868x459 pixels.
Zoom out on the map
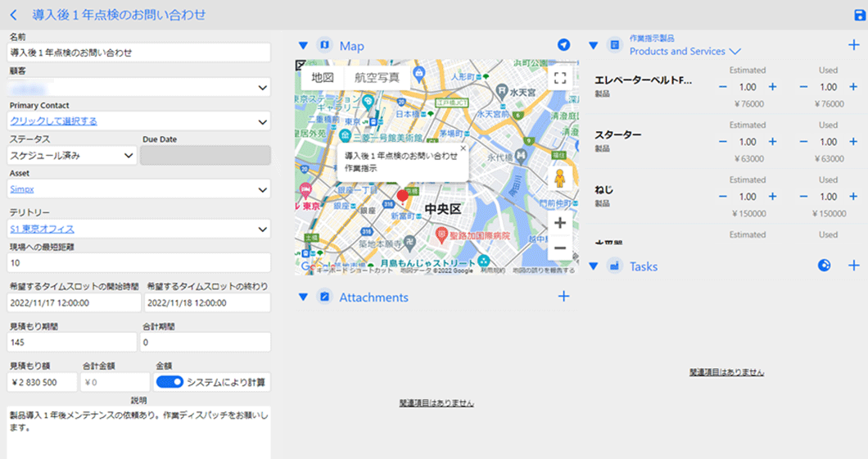(560, 248)
